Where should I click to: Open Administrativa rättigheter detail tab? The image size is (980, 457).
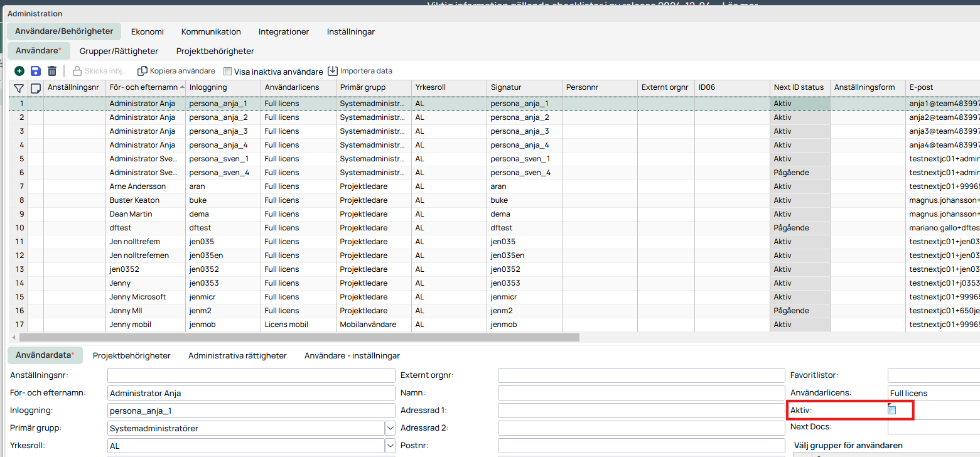(x=237, y=355)
